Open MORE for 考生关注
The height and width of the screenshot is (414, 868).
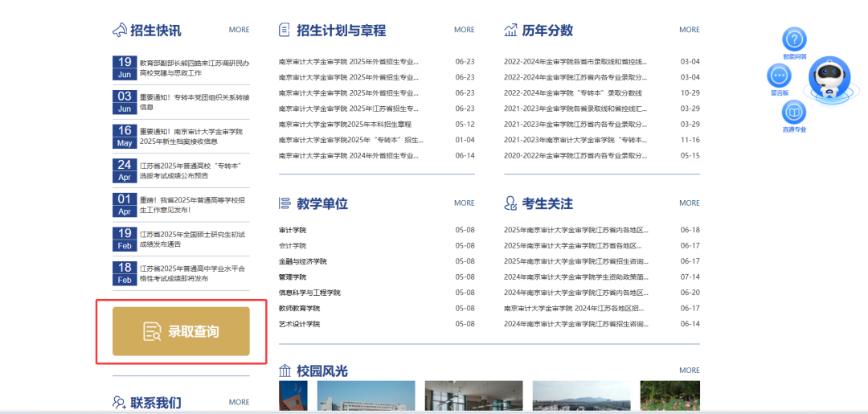pyautogui.click(x=690, y=203)
